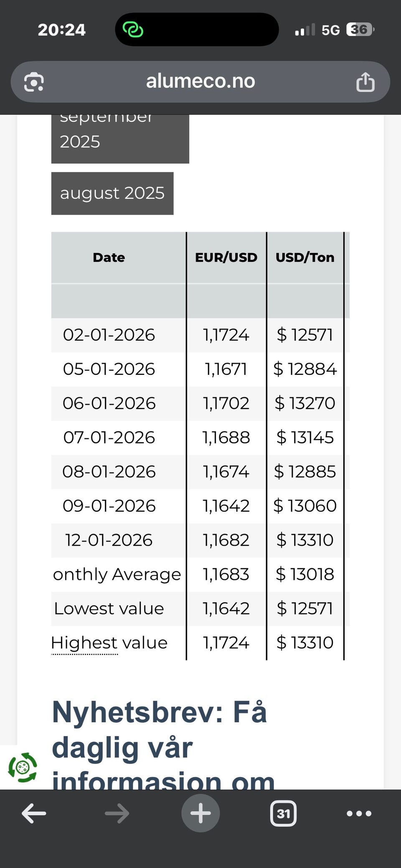The width and height of the screenshot is (401, 868).
Task: Tap the green link icon in Dynamic Island
Action: tap(133, 30)
